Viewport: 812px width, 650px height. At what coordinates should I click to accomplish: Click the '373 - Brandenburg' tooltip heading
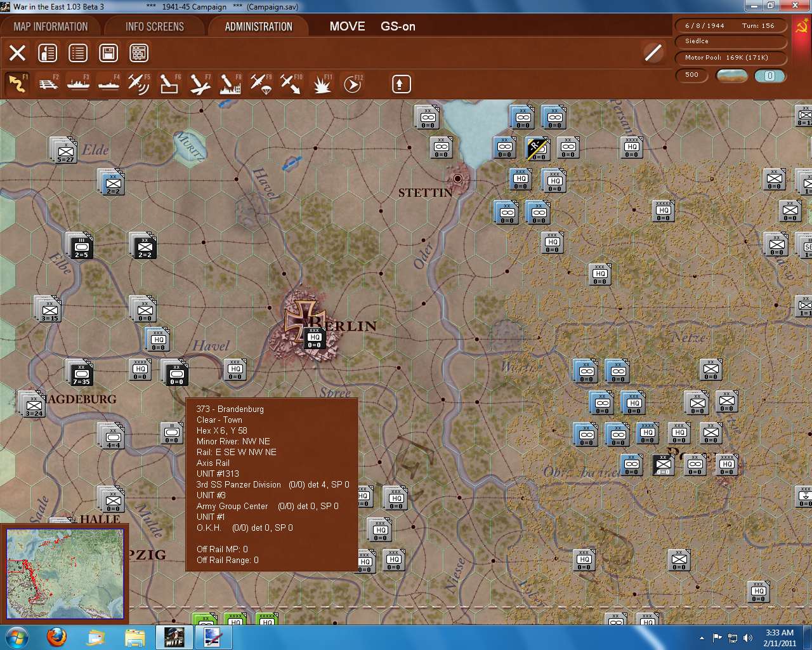(230, 409)
